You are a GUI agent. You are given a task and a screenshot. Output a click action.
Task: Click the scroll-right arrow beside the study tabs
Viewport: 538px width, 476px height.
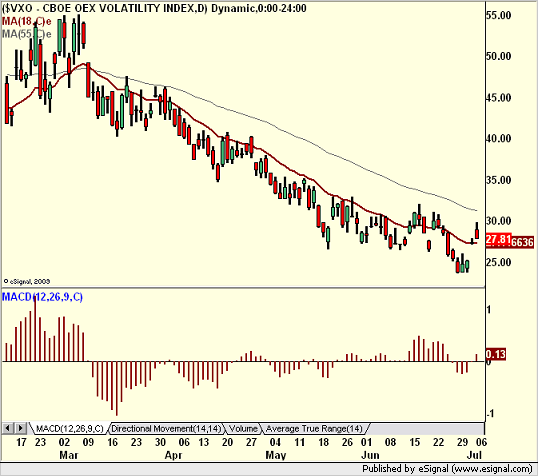(21, 428)
